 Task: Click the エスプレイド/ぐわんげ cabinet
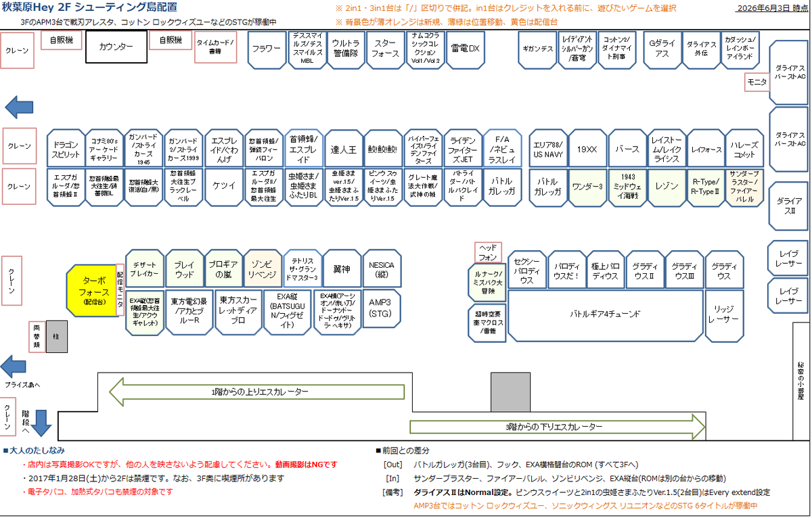pyautogui.click(x=225, y=149)
